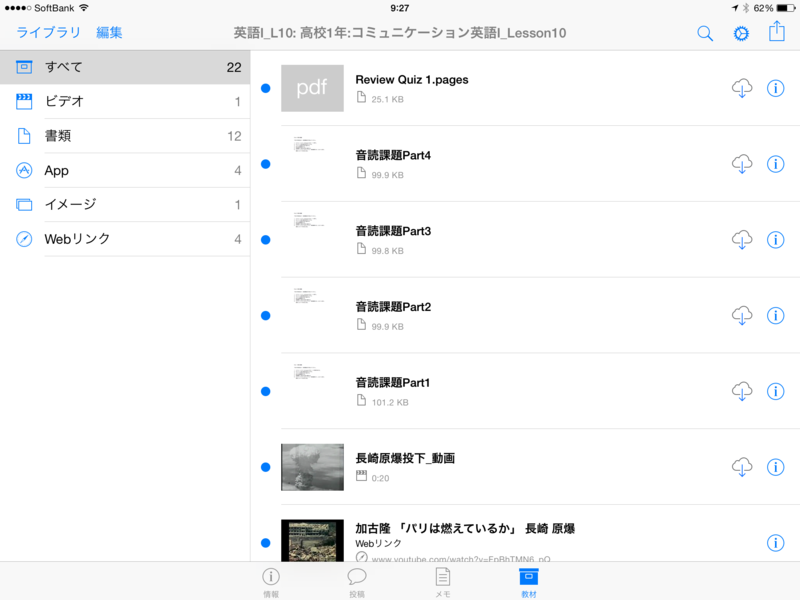The width and height of the screenshot is (800, 600).
Task: Open the 投稿 tab
Action: click(x=357, y=583)
